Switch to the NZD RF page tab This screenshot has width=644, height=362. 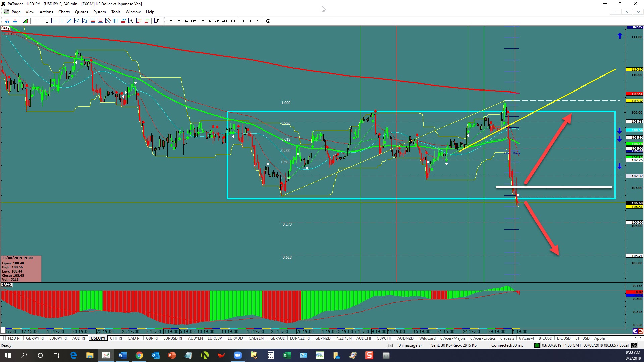[14, 338]
